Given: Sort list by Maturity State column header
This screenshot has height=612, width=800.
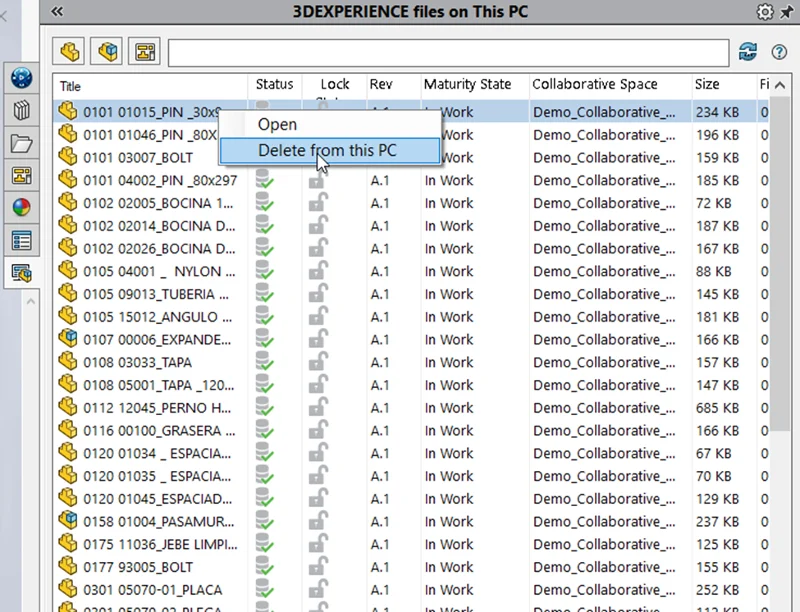Looking at the screenshot, I should pos(467,85).
